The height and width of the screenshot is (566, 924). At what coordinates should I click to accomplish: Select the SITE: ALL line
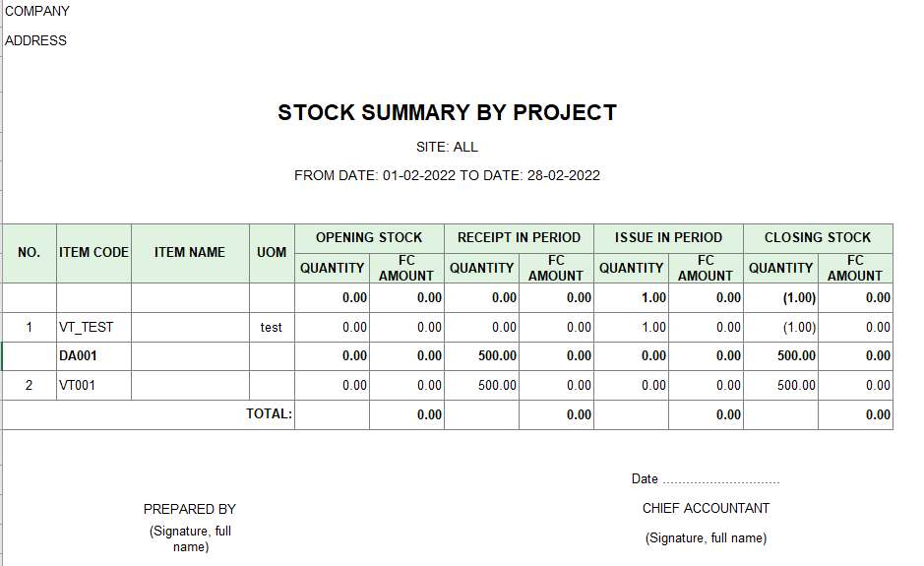448,147
